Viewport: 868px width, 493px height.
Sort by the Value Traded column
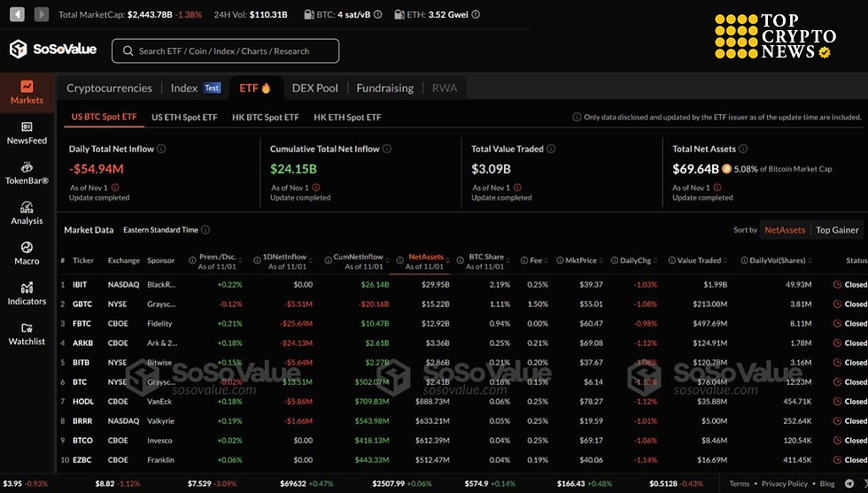tap(699, 260)
